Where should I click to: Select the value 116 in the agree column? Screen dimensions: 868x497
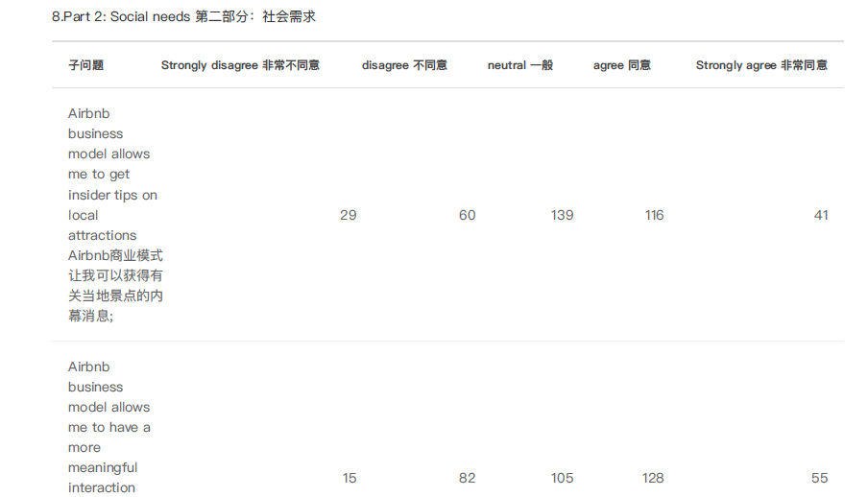click(x=654, y=215)
